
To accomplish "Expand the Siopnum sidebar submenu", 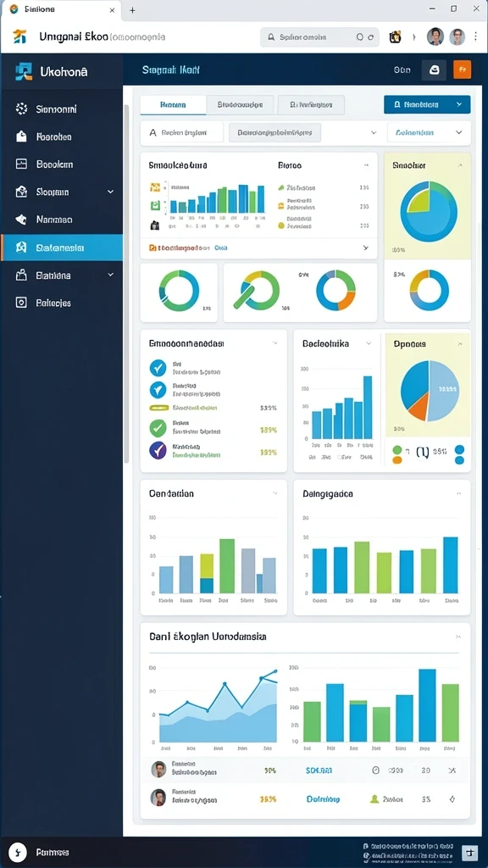I will (x=110, y=192).
